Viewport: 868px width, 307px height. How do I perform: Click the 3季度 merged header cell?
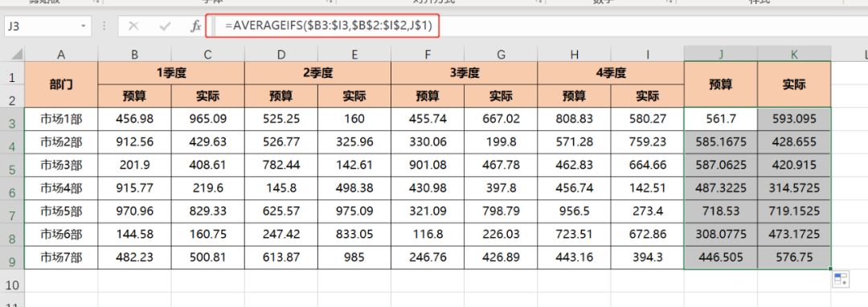(464, 72)
